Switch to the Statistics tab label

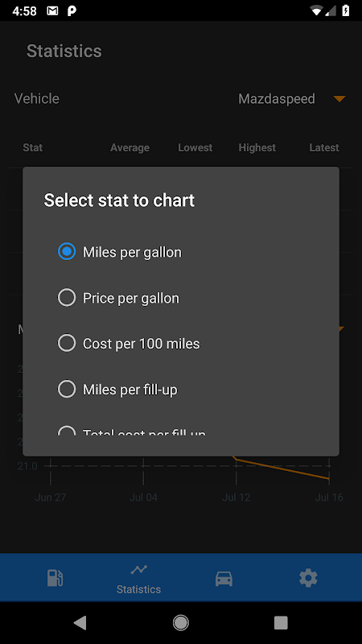(138, 589)
